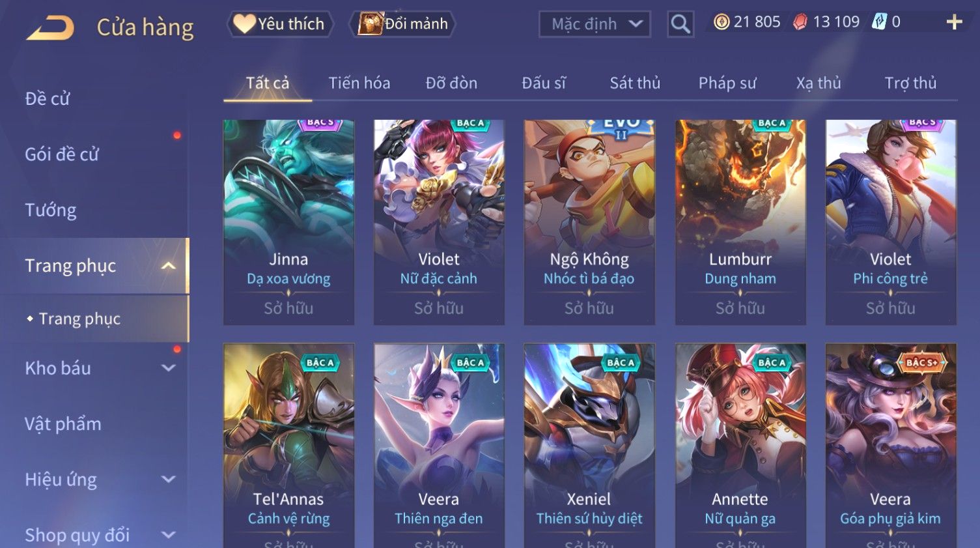Switch to the Pháp sư tab
Viewport: 980px width, 548px height.
(x=727, y=83)
